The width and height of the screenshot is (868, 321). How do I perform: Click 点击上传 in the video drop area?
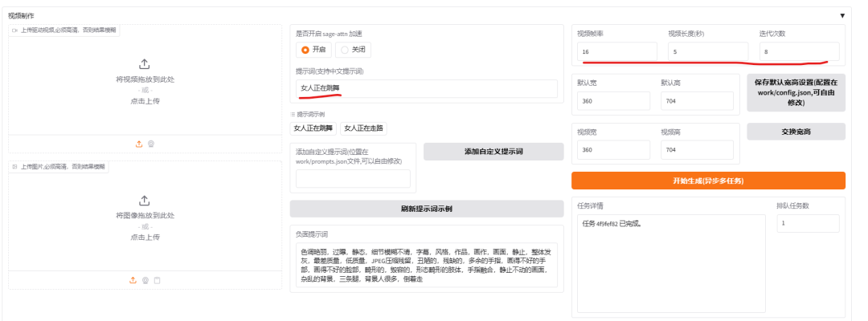tap(145, 101)
